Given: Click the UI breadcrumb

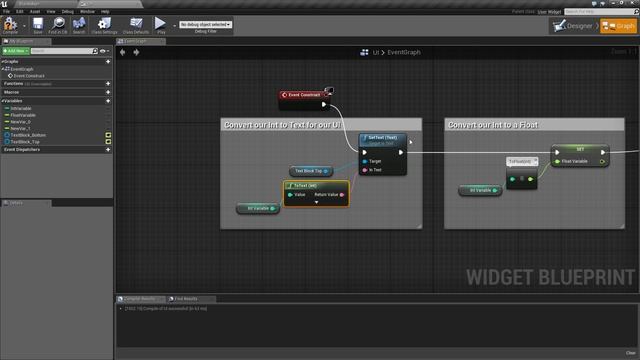Looking at the screenshot, I should pos(376,52).
